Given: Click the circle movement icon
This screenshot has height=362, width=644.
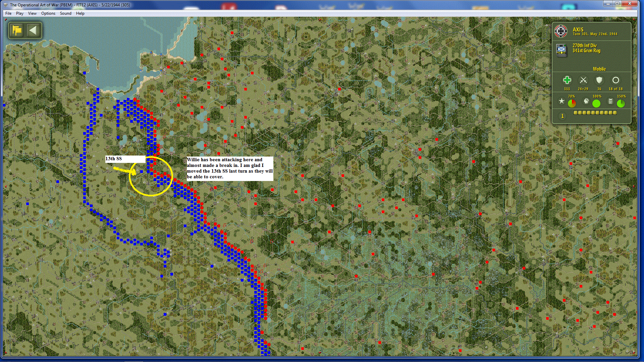Looking at the screenshot, I should point(615,80).
